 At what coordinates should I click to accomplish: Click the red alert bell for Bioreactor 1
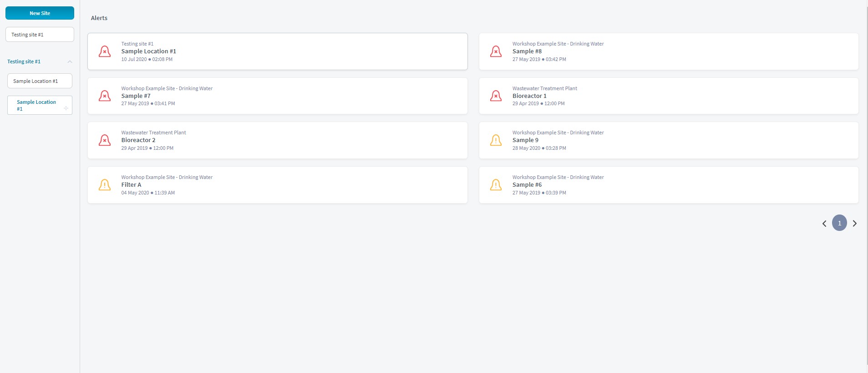496,96
